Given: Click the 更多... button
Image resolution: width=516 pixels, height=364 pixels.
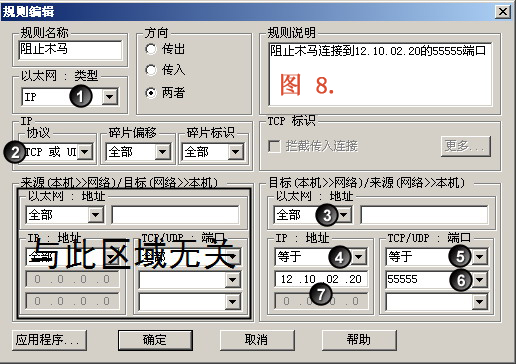Looking at the screenshot, I should pos(466,146).
